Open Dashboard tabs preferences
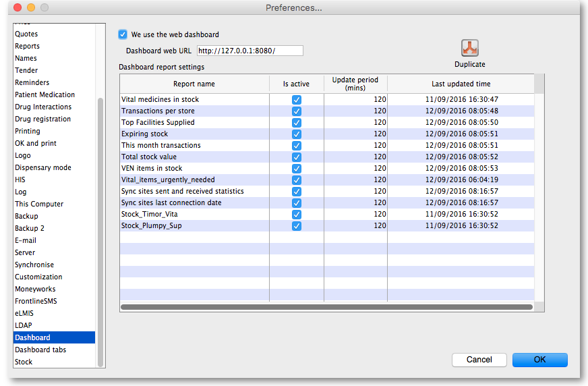 click(x=40, y=350)
